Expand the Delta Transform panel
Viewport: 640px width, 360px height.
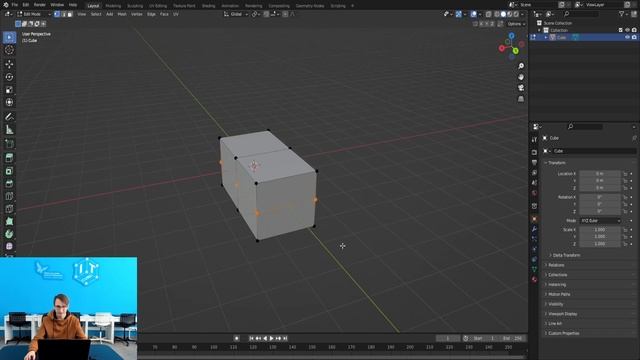[x=566, y=255]
